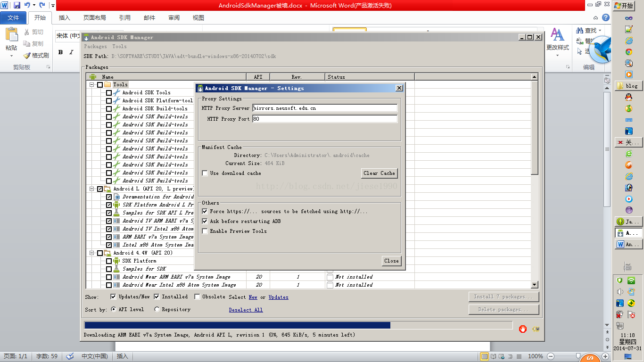Viewport: 644px width, 362px height.
Task: Toggle the Updates/New filter checkbox
Action: pyautogui.click(x=113, y=297)
